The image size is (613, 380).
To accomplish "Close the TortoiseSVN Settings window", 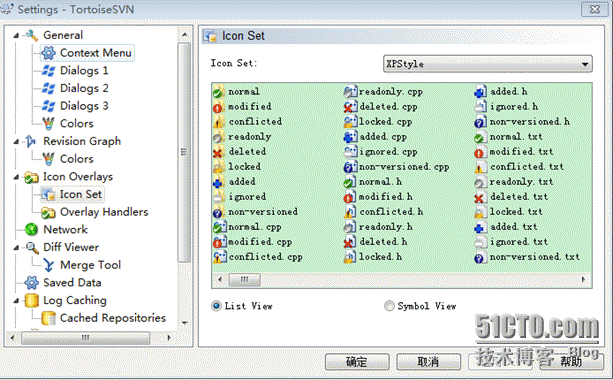I will pyautogui.click(x=595, y=9).
